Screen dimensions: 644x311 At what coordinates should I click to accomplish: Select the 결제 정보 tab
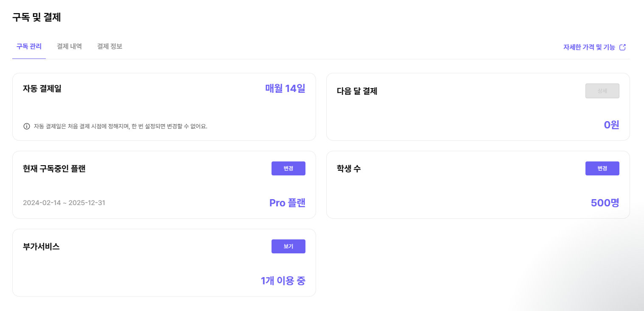click(x=109, y=46)
